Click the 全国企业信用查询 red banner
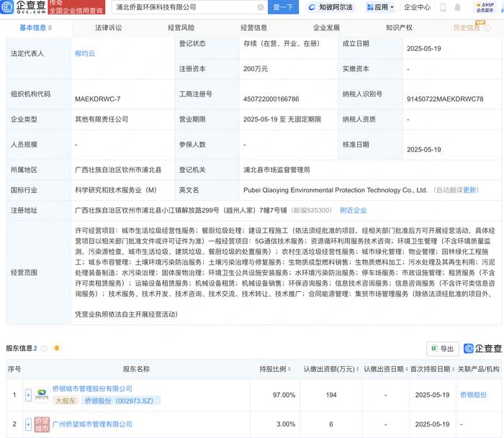Viewport: 504px width, 438px height. 76,7
